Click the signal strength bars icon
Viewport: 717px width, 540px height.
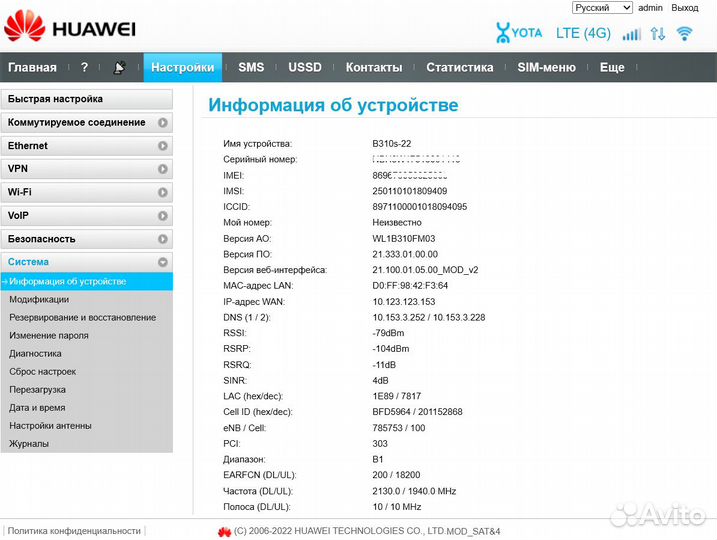[631, 33]
